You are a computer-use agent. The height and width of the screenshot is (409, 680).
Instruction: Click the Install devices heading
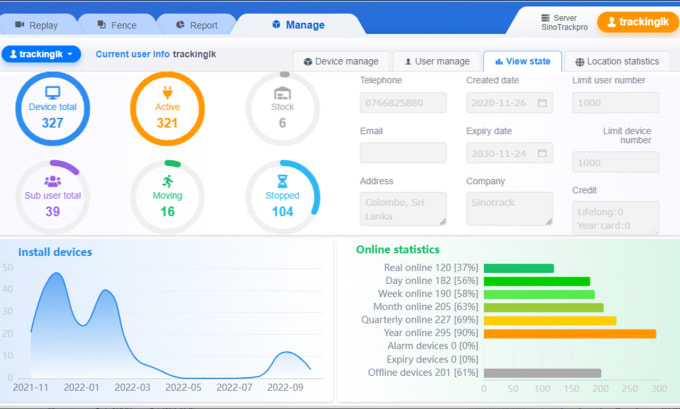pos(55,252)
